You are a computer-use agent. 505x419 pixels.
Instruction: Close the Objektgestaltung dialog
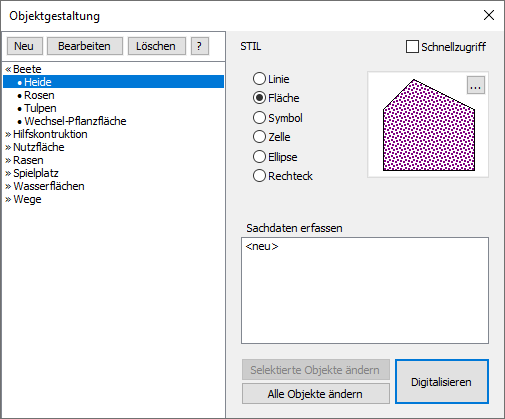tap(489, 15)
